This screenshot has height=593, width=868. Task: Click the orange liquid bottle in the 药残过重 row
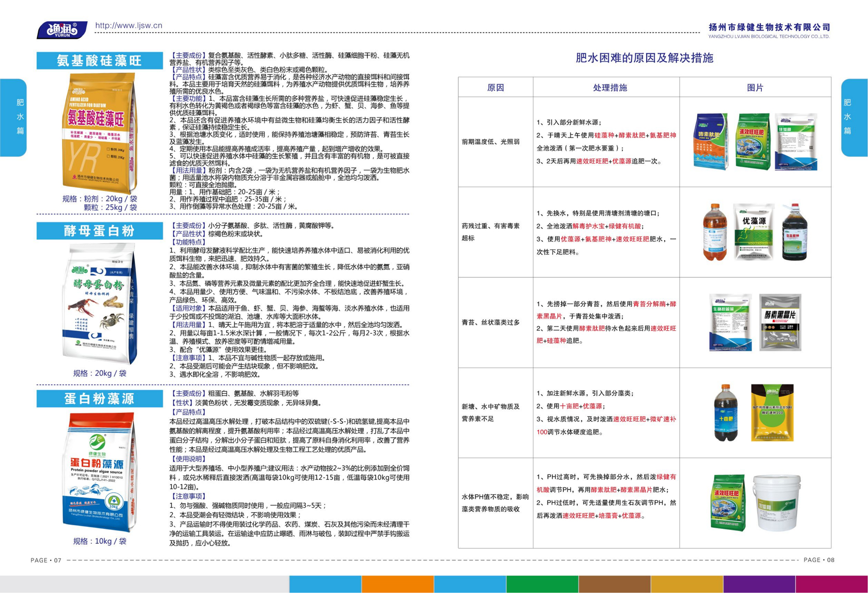tap(714, 232)
